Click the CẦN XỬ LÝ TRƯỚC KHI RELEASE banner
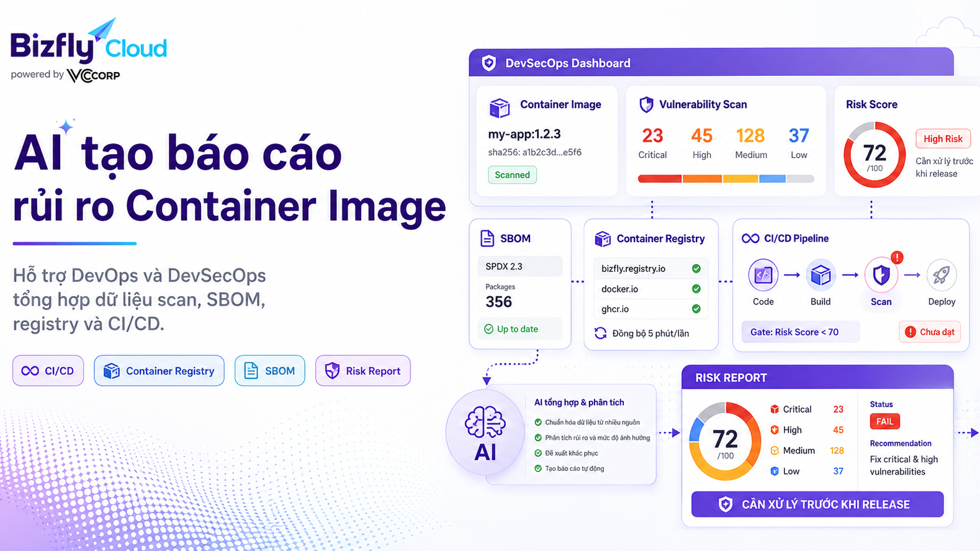Viewport: 980px width, 551px height. pyautogui.click(x=817, y=504)
